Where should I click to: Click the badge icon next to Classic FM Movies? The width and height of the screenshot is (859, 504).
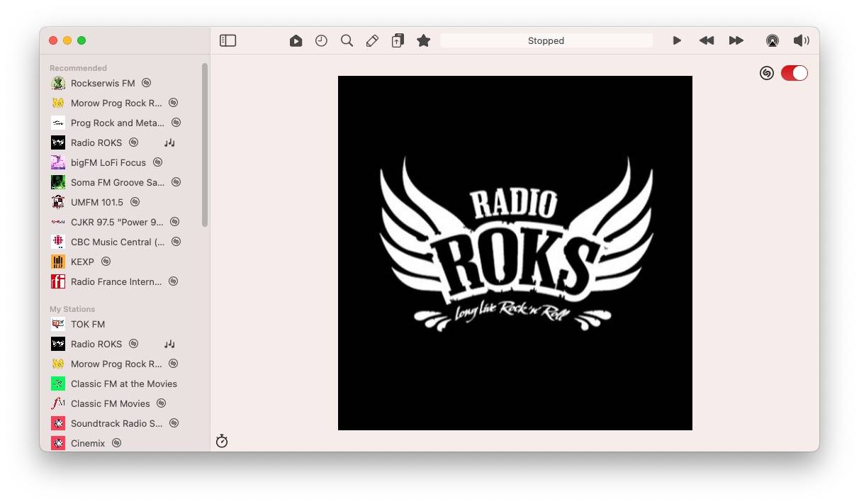(x=162, y=403)
